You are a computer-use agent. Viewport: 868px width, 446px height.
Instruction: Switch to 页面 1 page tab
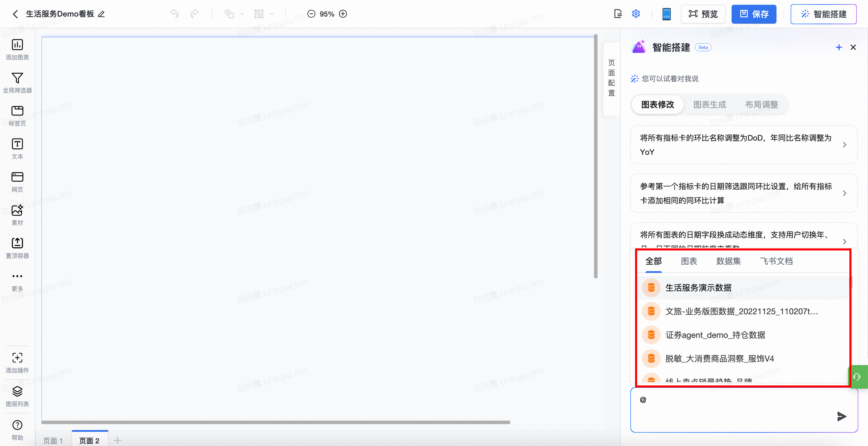[x=53, y=440]
